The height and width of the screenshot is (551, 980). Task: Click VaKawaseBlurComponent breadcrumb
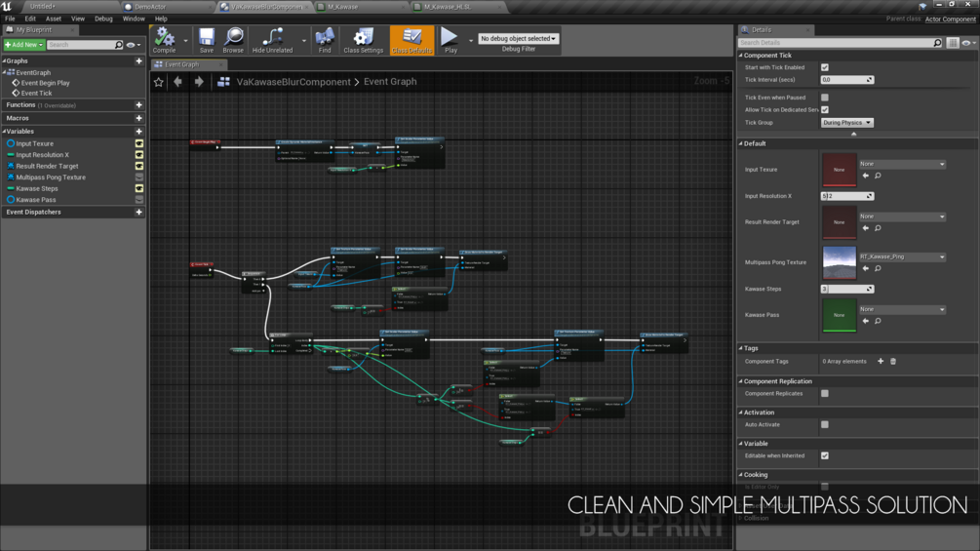tap(294, 82)
